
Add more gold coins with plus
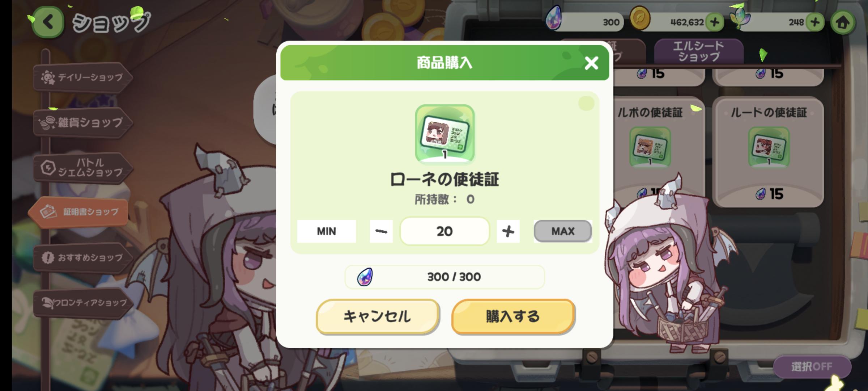click(714, 22)
